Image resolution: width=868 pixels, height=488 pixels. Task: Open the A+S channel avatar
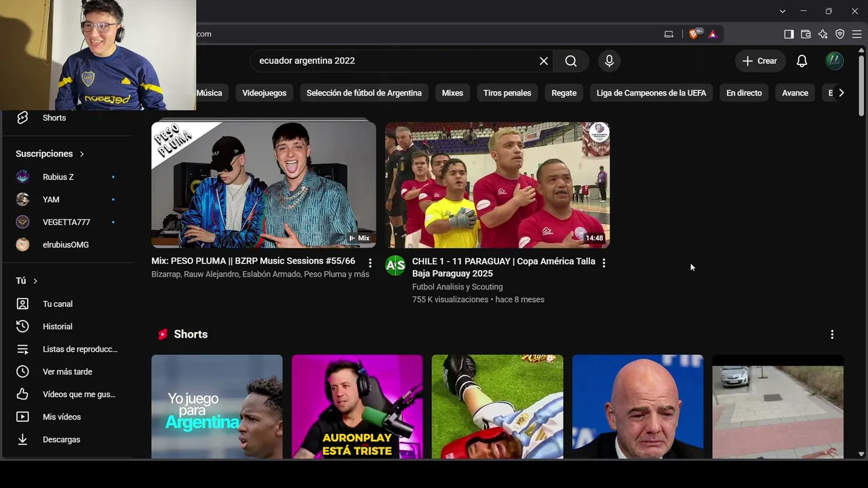point(395,266)
